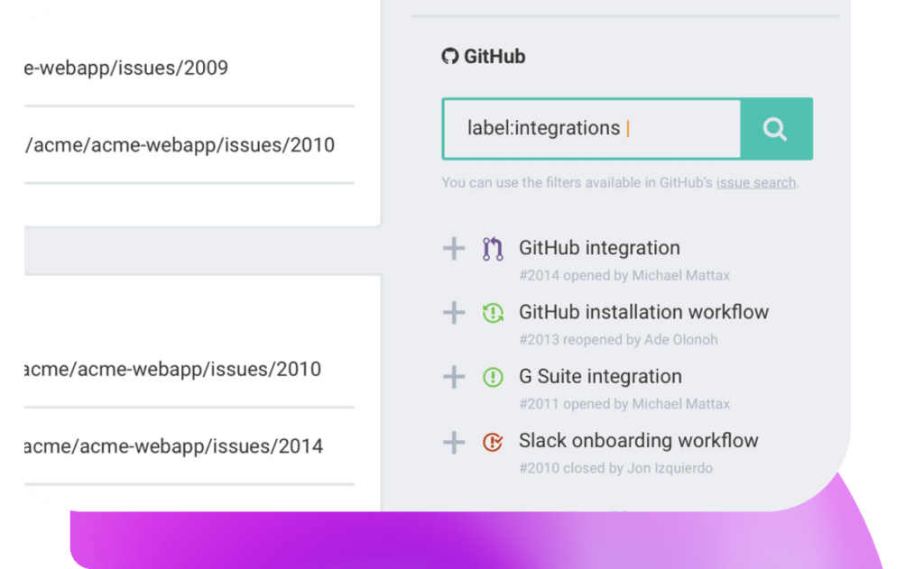The image size is (924, 569).
Task: Click reopened issue icon for GitHub installation workflow
Action: (493, 312)
